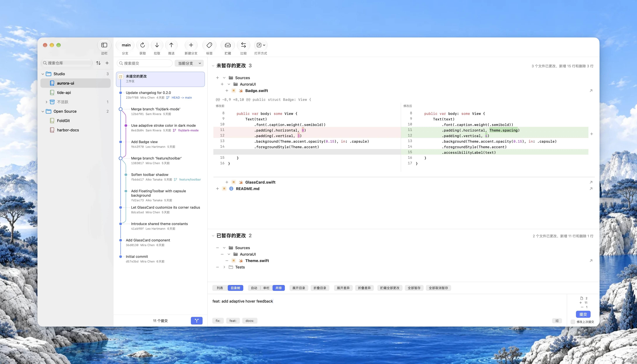Screen dimensions: 637x364
Task: Insert the feat: prefix button
Action: [233, 321]
